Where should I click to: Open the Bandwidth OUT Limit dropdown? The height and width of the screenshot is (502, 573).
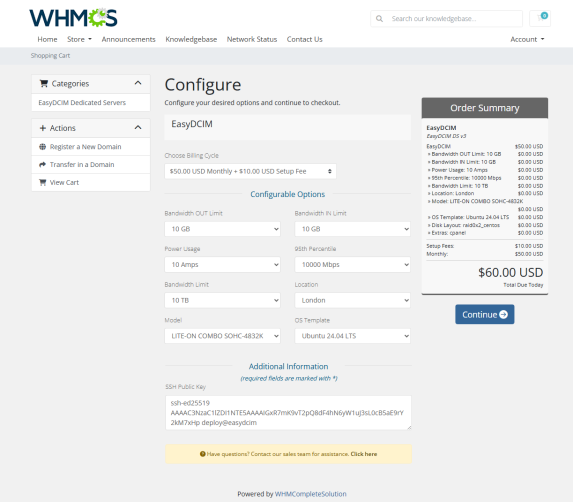(223, 229)
